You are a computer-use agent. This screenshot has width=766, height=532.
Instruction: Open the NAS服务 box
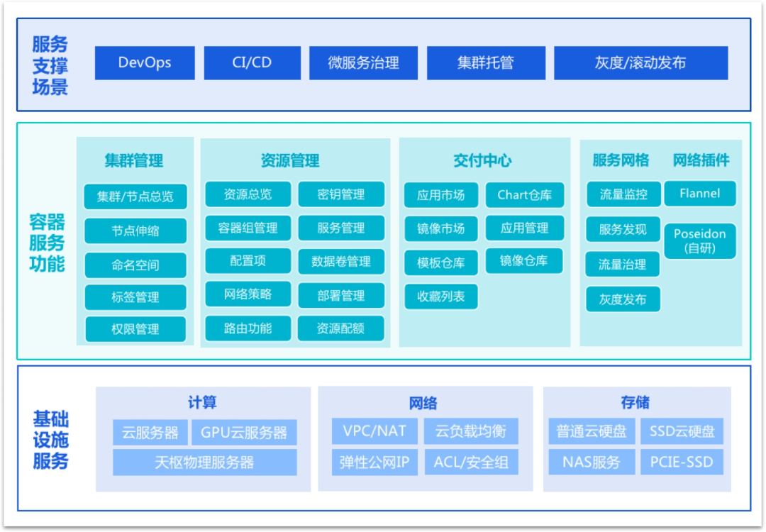tap(592, 462)
